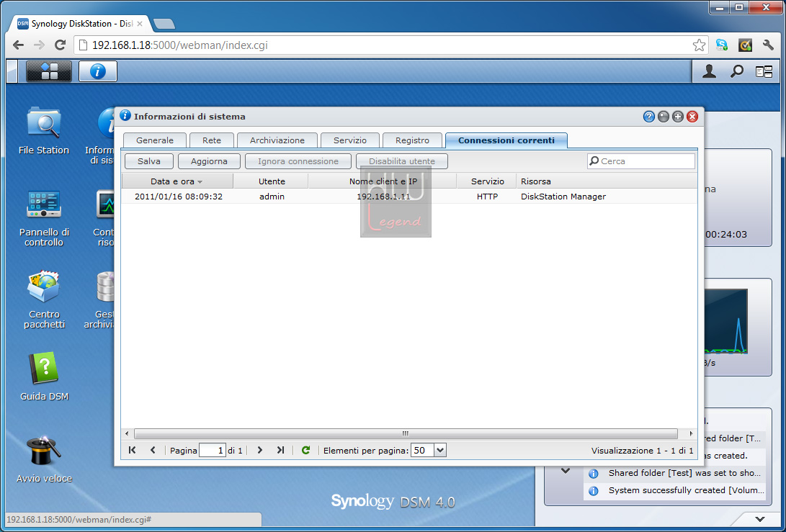Click the Nome client e IP column header
The image size is (786, 532).
pos(383,181)
